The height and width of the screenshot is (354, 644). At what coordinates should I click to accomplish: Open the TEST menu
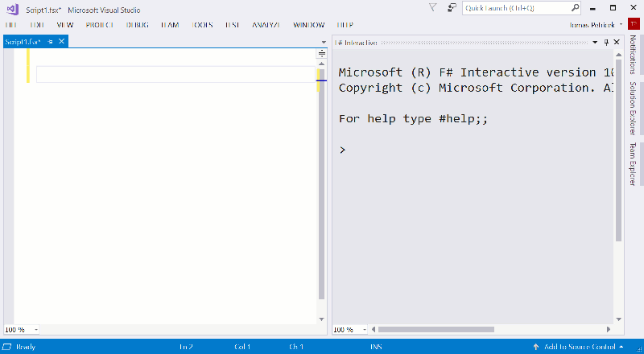pyautogui.click(x=233, y=25)
